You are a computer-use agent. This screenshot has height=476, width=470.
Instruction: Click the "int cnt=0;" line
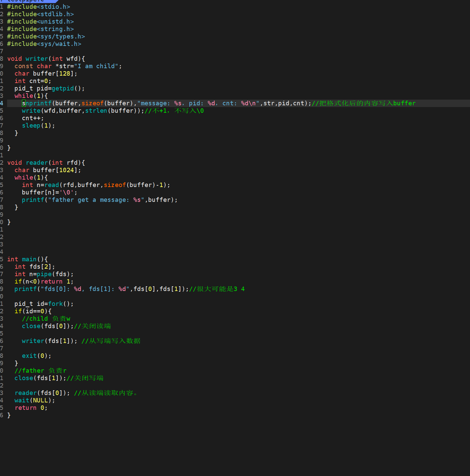[x=33, y=81]
